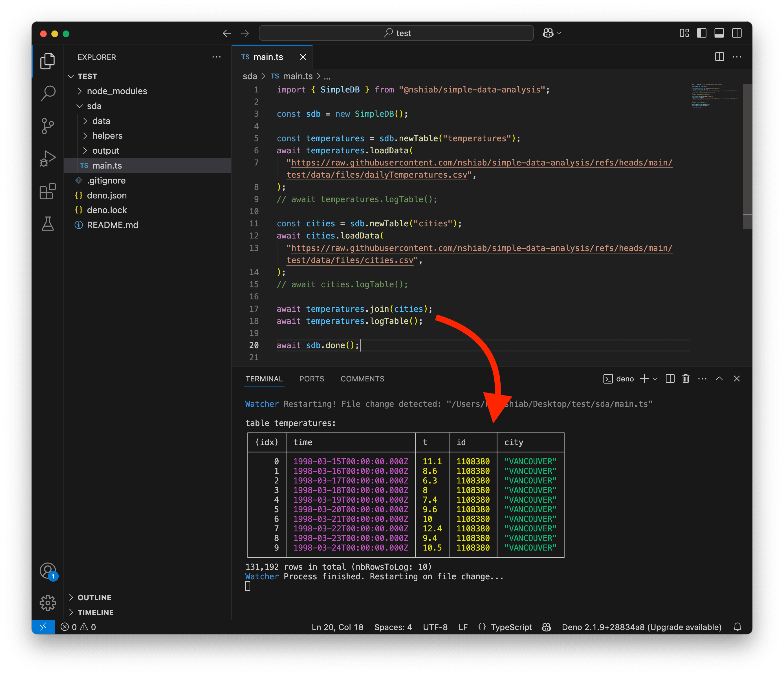Viewport: 784px width, 676px height.
Task: Open errors and warnings problems indicator
Action: coord(78,627)
